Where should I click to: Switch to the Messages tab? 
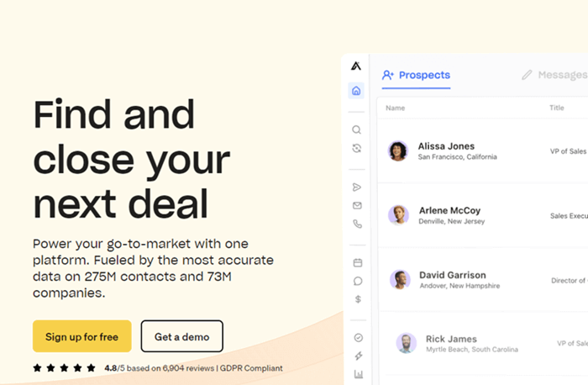click(554, 75)
